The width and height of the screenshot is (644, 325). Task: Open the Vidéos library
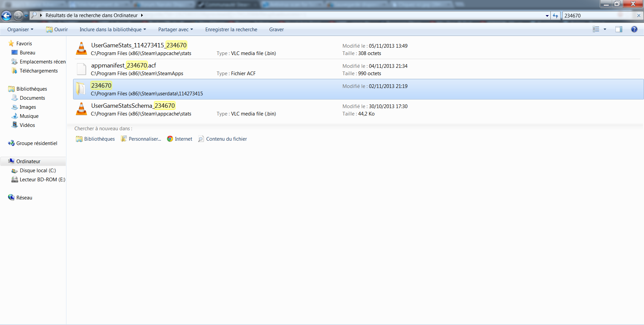coord(27,125)
